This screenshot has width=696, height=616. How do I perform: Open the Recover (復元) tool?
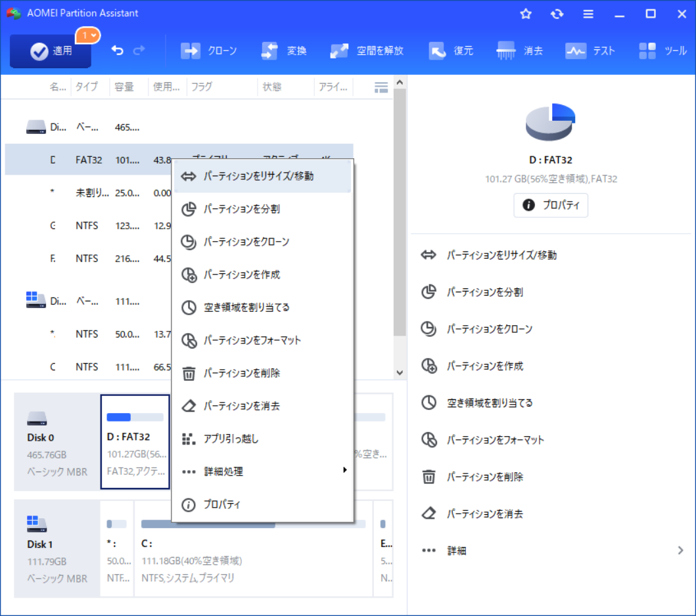coord(451,51)
